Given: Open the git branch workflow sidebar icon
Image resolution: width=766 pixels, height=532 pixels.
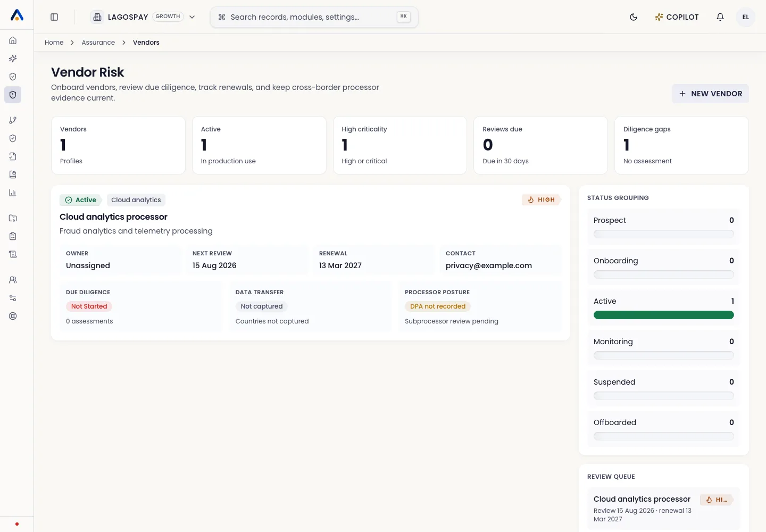Looking at the screenshot, I should point(13,120).
